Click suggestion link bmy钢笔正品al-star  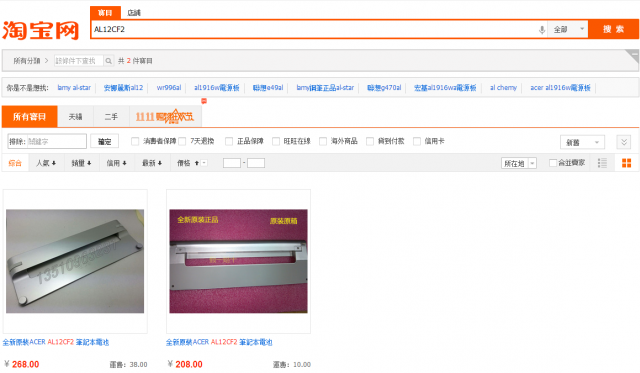click(x=325, y=87)
